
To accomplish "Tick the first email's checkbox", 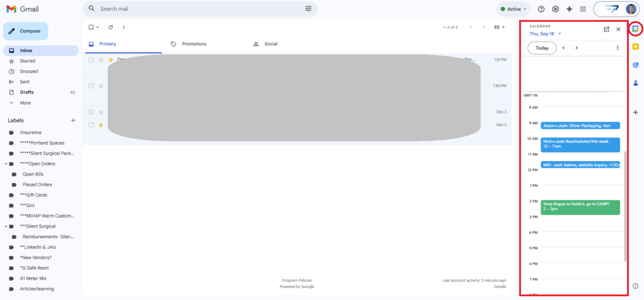I will 91,60.
